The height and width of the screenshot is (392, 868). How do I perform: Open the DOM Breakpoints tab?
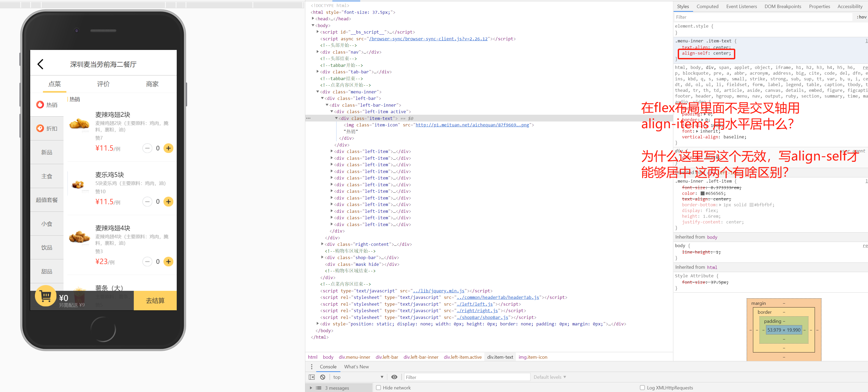(783, 7)
